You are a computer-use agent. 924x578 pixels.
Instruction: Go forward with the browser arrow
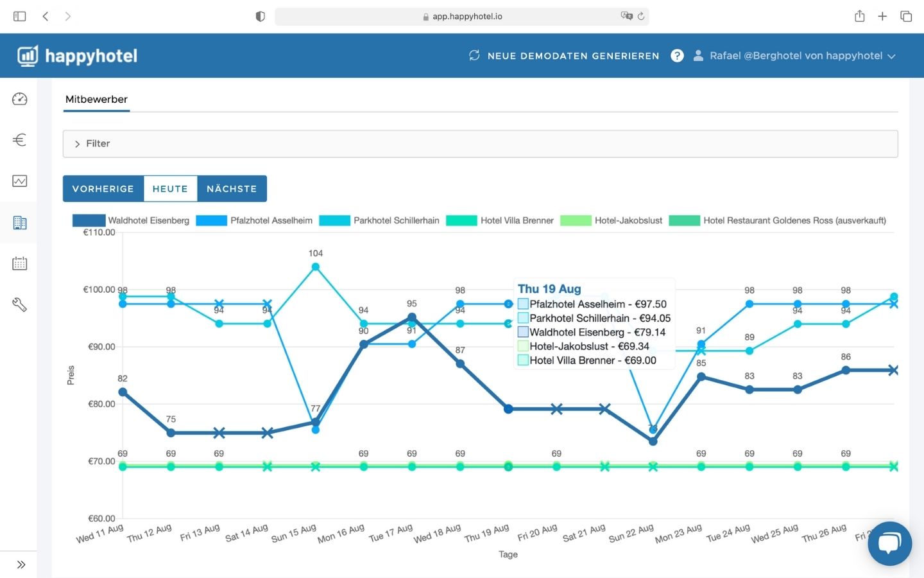[68, 16]
